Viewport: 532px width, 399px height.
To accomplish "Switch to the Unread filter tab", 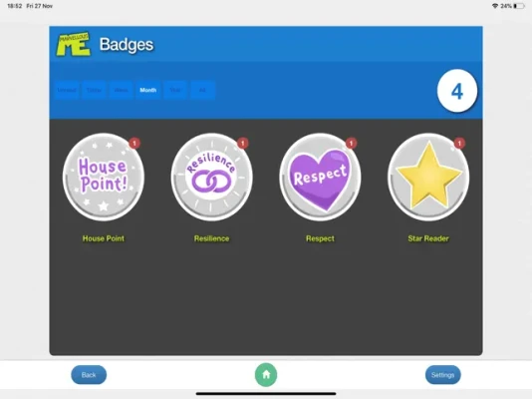I will pos(67,90).
